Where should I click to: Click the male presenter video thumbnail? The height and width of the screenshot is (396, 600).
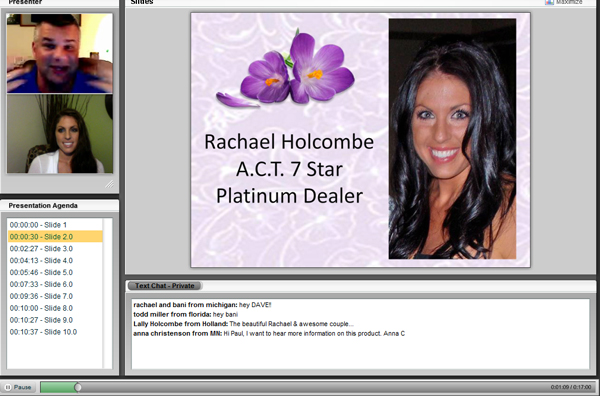click(60, 54)
